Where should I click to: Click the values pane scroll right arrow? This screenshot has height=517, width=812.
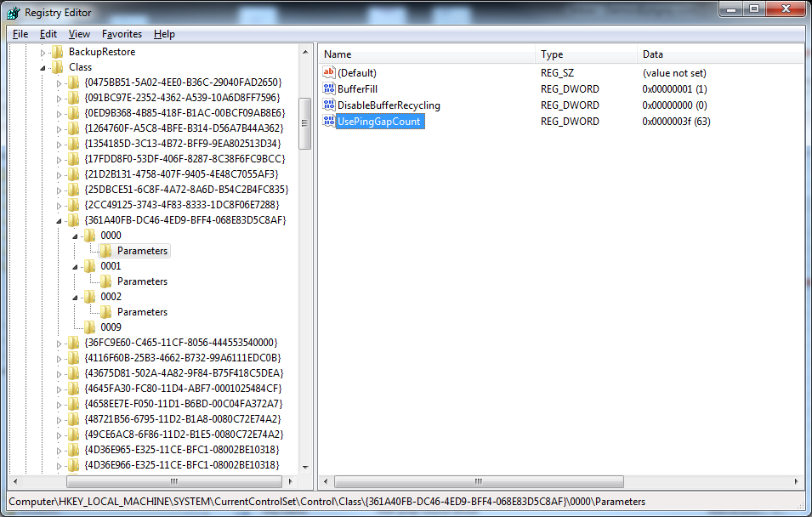(796, 481)
